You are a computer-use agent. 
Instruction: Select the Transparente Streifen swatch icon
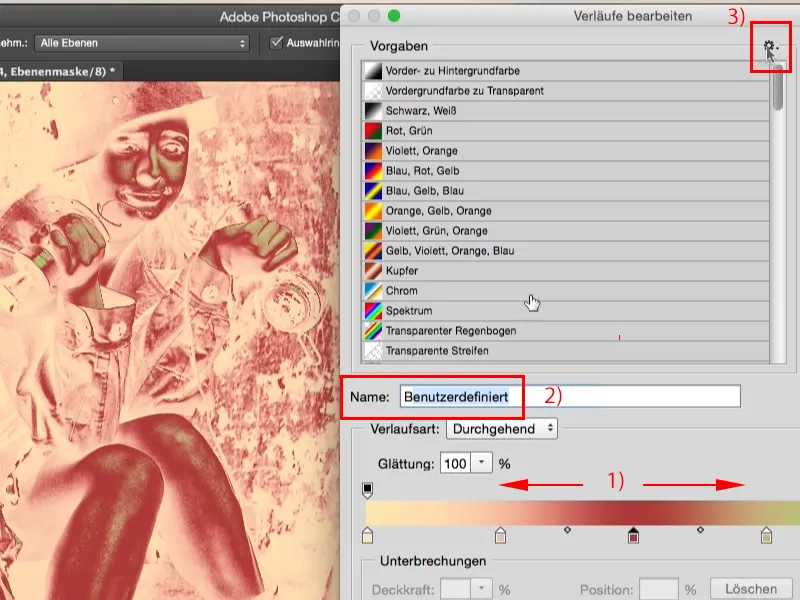point(373,351)
